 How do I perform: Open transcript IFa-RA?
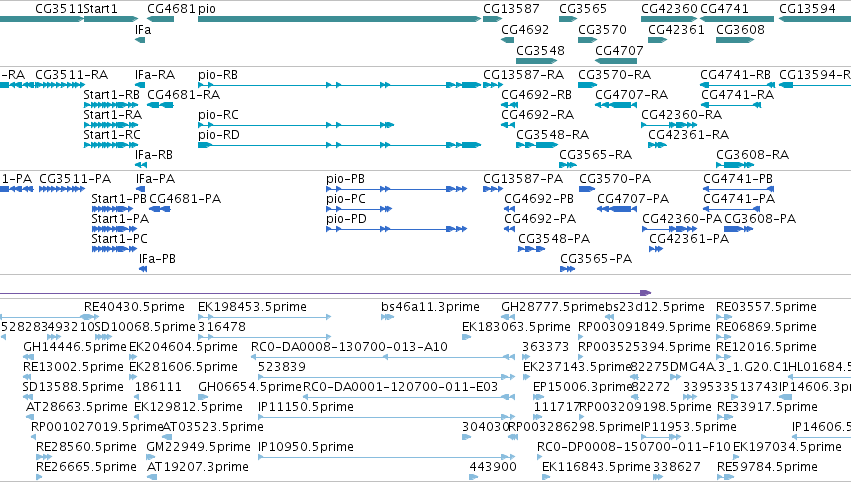155,74
